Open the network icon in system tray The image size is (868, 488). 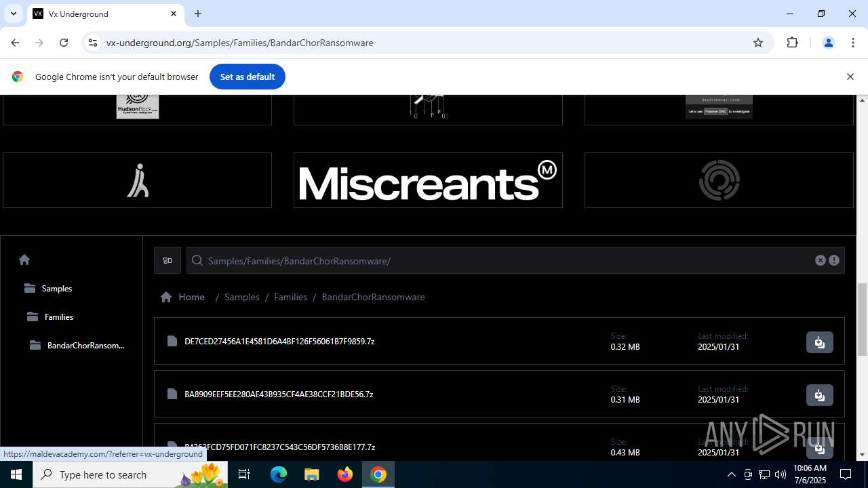pos(764,474)
